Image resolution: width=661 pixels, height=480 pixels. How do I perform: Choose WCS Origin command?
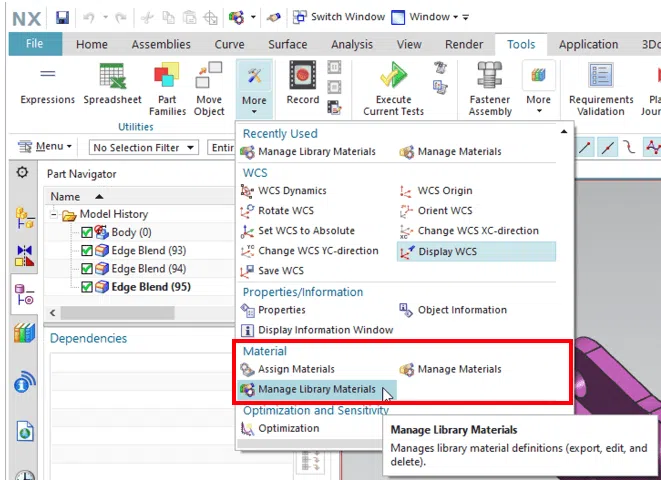[x=436, y=190]
